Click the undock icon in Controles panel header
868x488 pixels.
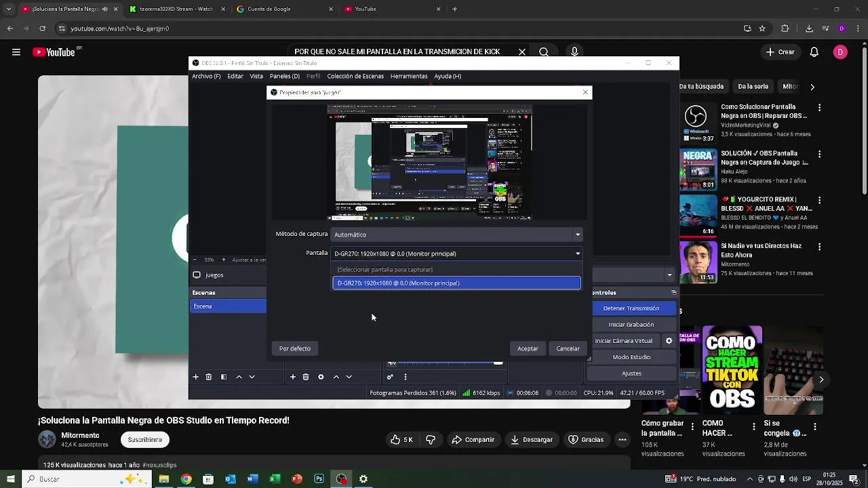click(673, 293)
